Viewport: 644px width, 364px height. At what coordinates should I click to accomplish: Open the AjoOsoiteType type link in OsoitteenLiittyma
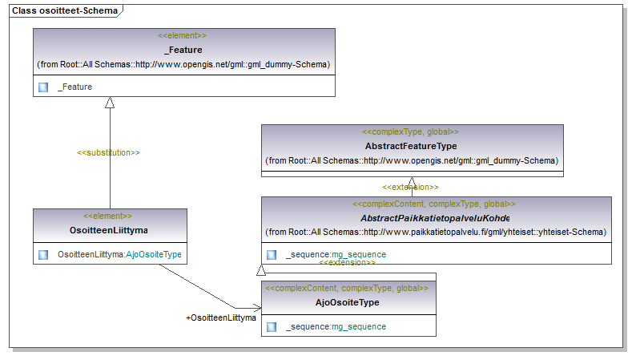coord(154,255)
